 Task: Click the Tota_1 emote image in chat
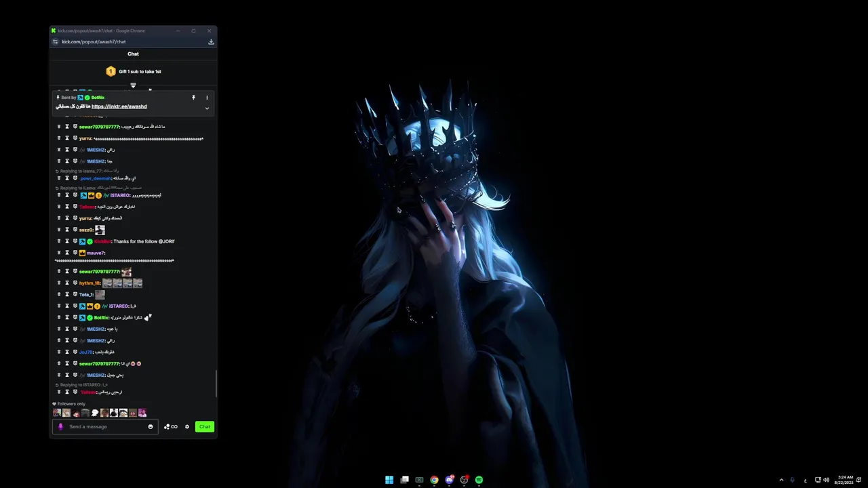pos(100,295)
